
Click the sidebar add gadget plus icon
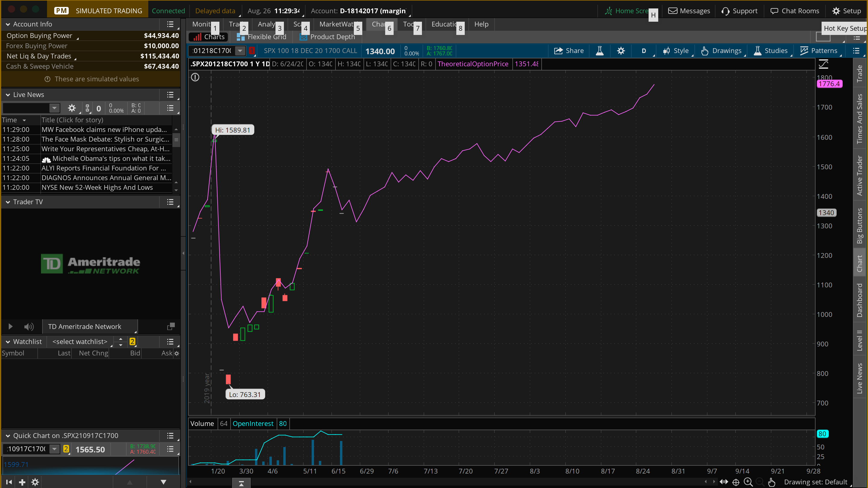22,482
